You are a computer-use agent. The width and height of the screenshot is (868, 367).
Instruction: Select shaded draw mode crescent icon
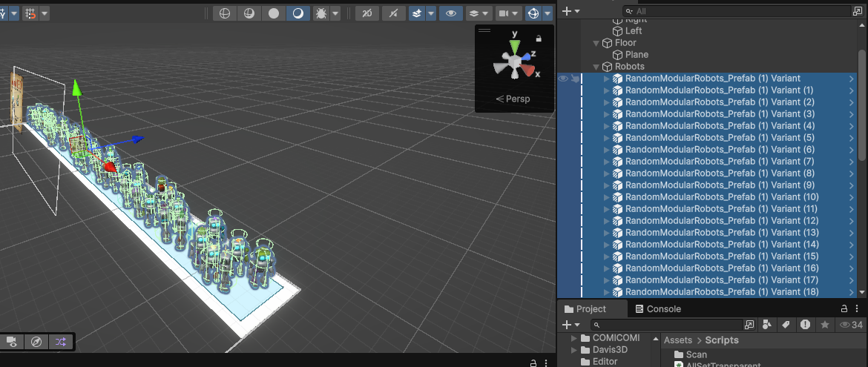coord(297,13)
